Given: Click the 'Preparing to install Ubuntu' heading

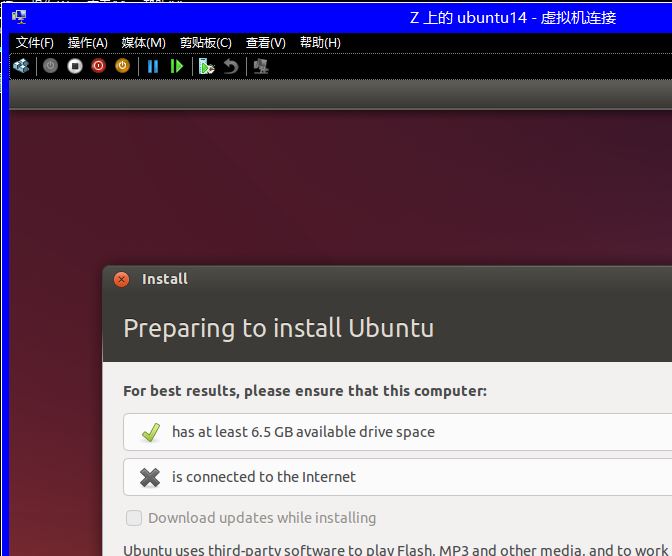Looking at the screenshot, I should click(x=279, y=328).
